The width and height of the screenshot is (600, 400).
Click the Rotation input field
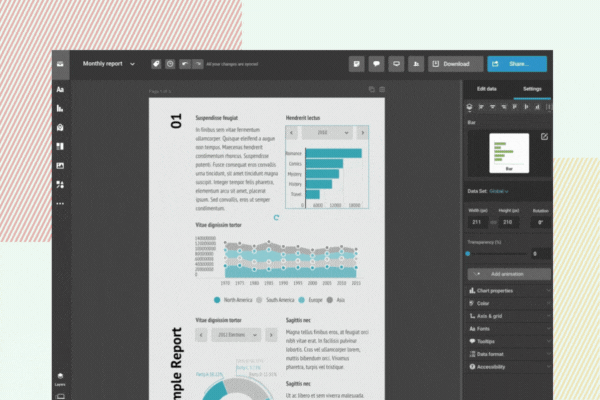(x=541, y=222)
